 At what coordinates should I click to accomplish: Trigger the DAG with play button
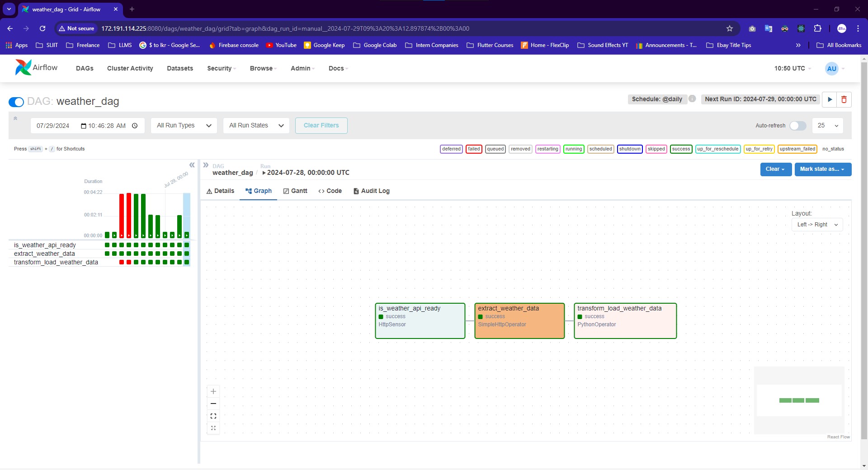click(830, 99)
